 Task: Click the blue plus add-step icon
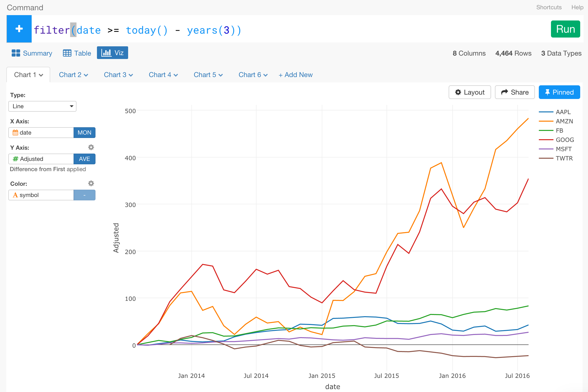point(19,29)
